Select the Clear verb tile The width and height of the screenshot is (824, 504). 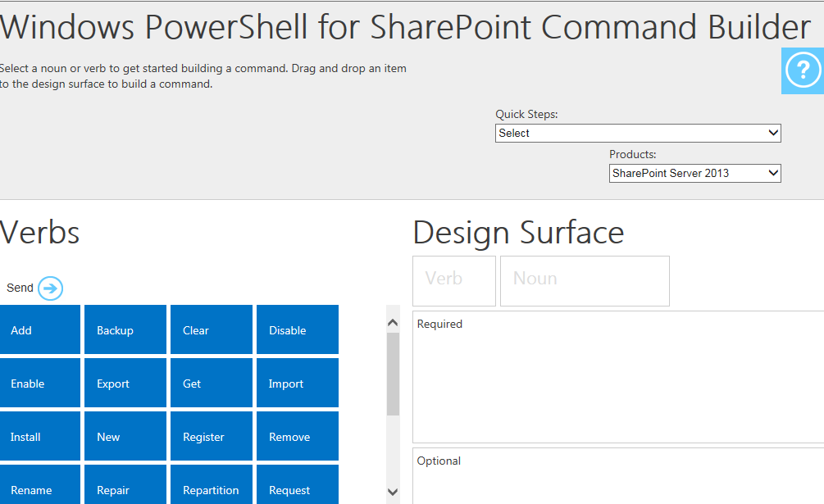(x=212, y=329)
